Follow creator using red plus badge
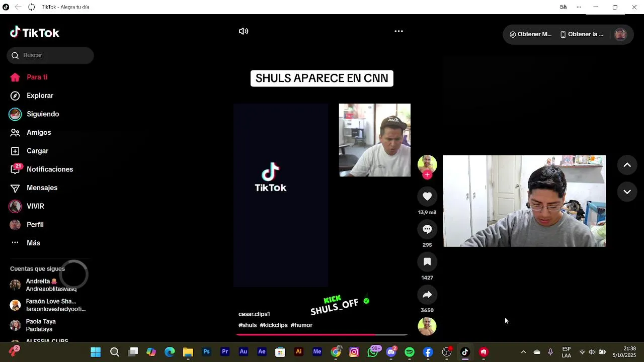Image resolution: width=644 pixels, height=362 pixels. pyautogui.click(x=427, y=175)
